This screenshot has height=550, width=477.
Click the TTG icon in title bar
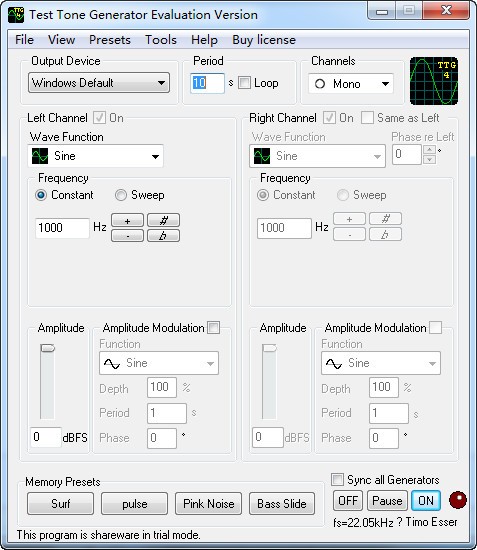[16, 15]
